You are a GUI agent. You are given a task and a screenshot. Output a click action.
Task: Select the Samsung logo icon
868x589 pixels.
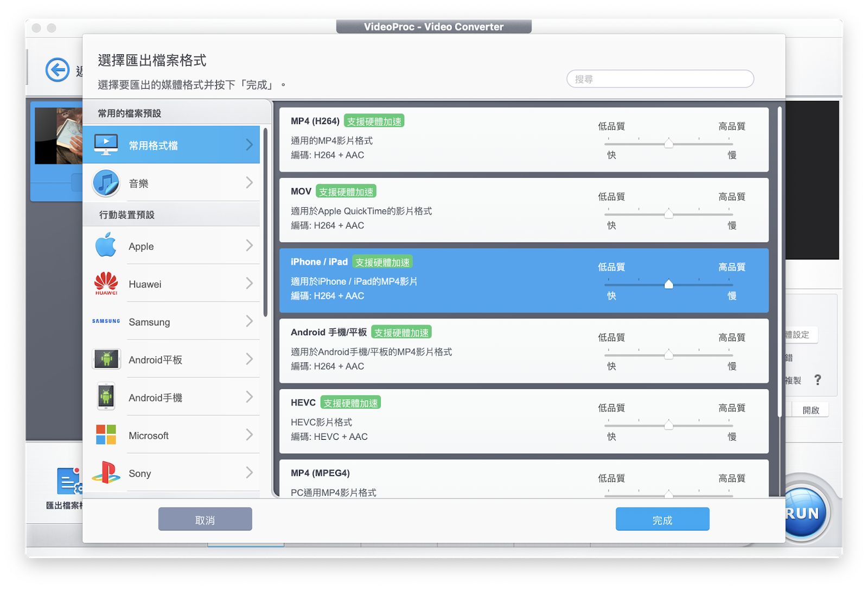click(x=106, y=321)
